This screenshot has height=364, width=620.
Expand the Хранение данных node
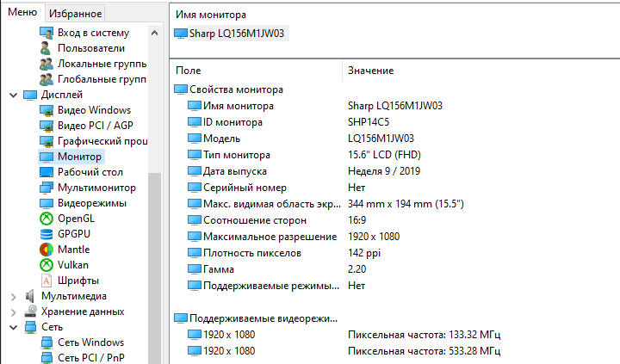pos(13,312)
